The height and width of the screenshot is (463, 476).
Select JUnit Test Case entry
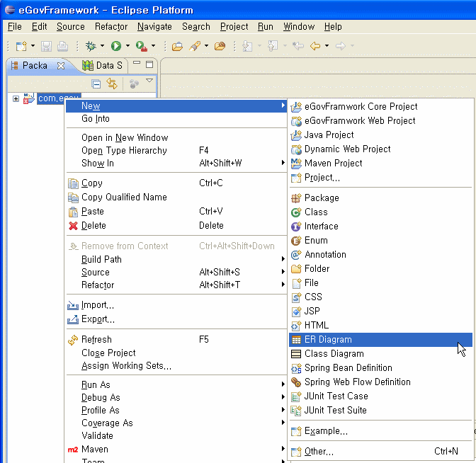coord(336,396)
